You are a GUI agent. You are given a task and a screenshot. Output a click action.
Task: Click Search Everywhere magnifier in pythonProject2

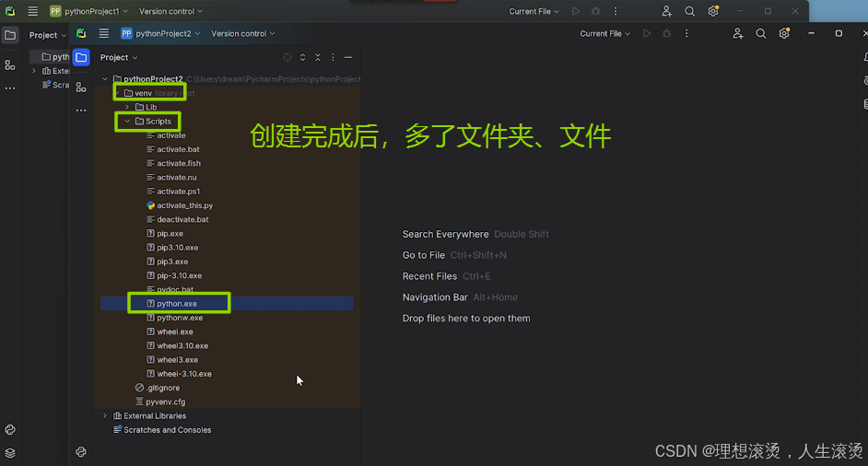[x=761, y=34]
